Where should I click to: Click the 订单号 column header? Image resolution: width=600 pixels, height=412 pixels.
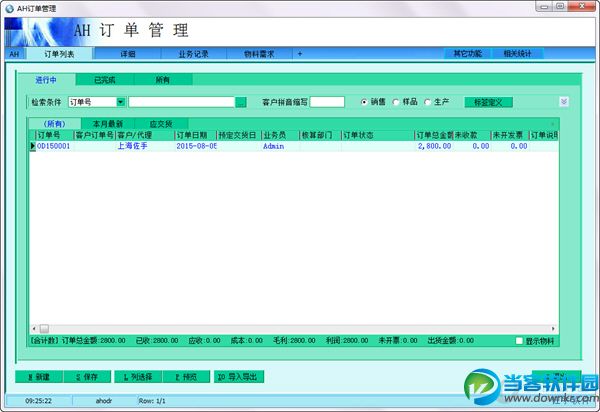tap(55, 135)
